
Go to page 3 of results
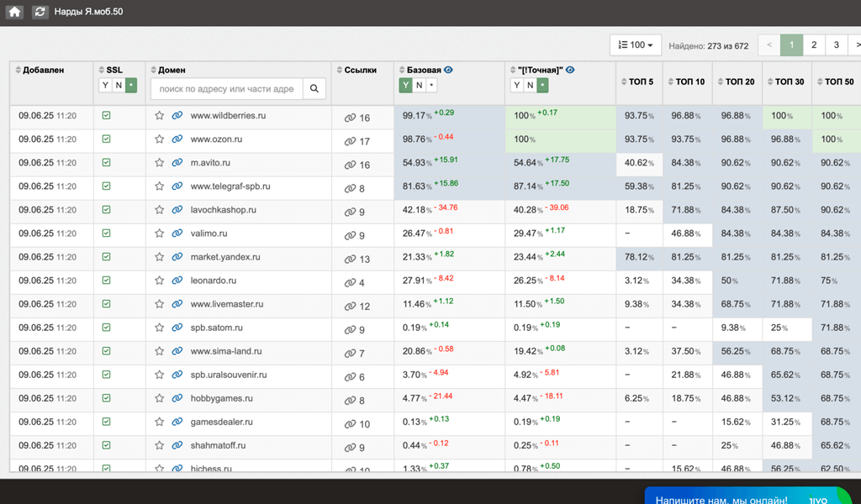(836, 45)
